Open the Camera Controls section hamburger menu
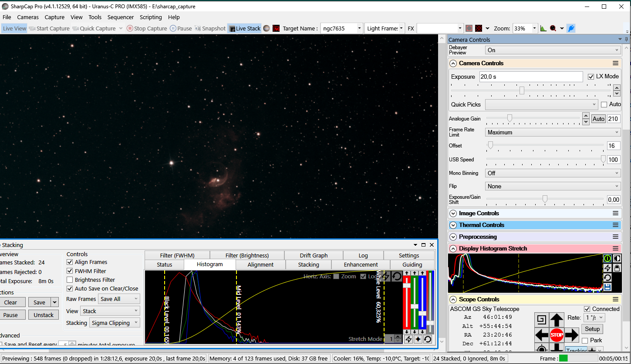Viewport: 631px width, 364px height. click(615, 63)
